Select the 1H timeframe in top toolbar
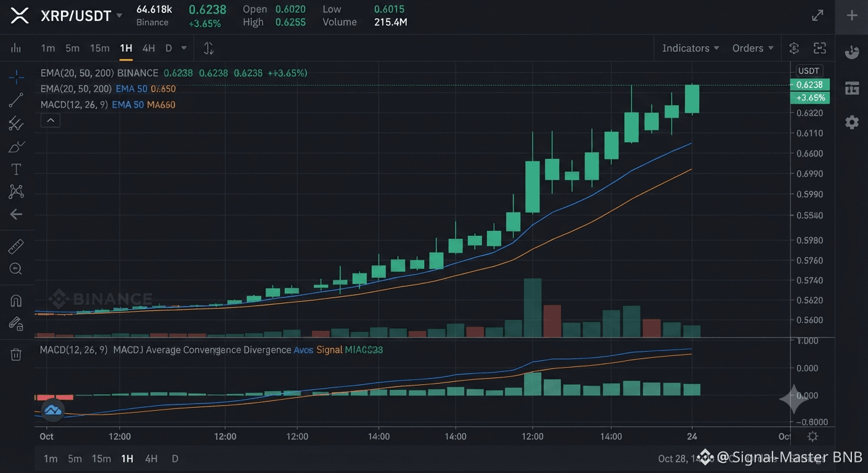The width and height of the screenshot is (868, 473). click(126, 48)
